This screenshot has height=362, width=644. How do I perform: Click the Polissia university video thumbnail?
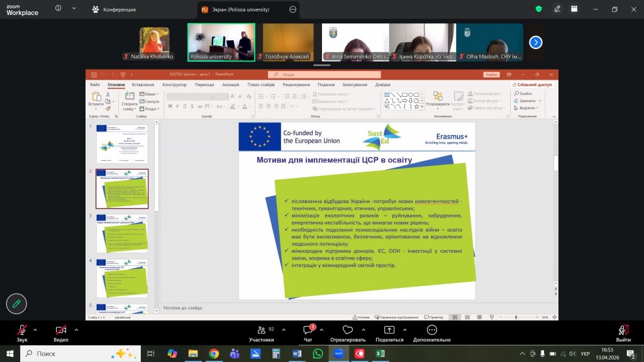[221, 42]
